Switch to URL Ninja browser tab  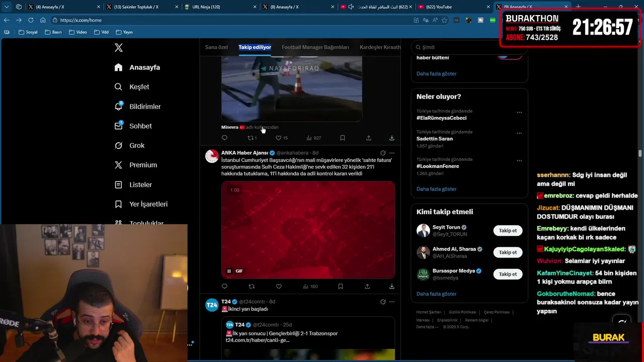[x=220, y=7]
